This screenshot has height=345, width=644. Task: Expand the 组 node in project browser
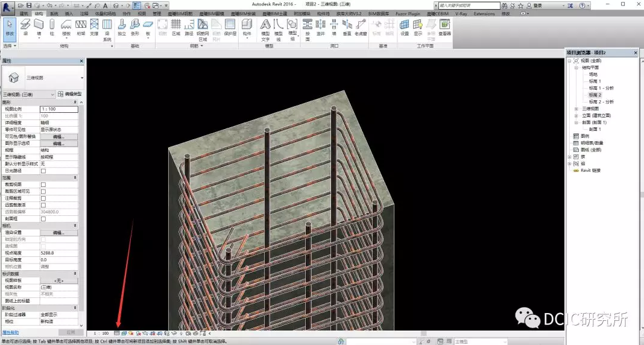click(x=570, y=163)
